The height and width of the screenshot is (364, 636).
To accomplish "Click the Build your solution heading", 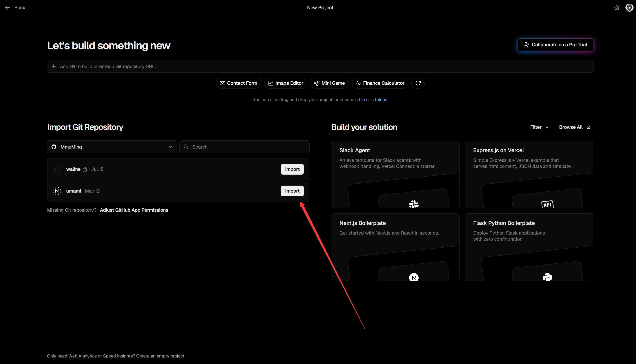I will [364, 127].
